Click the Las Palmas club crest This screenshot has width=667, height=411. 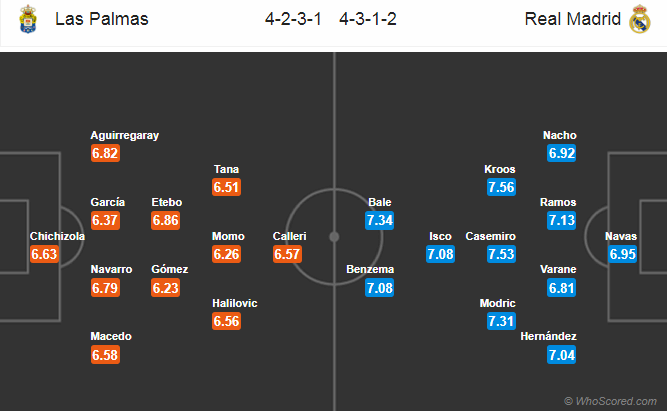coord(27,19)
